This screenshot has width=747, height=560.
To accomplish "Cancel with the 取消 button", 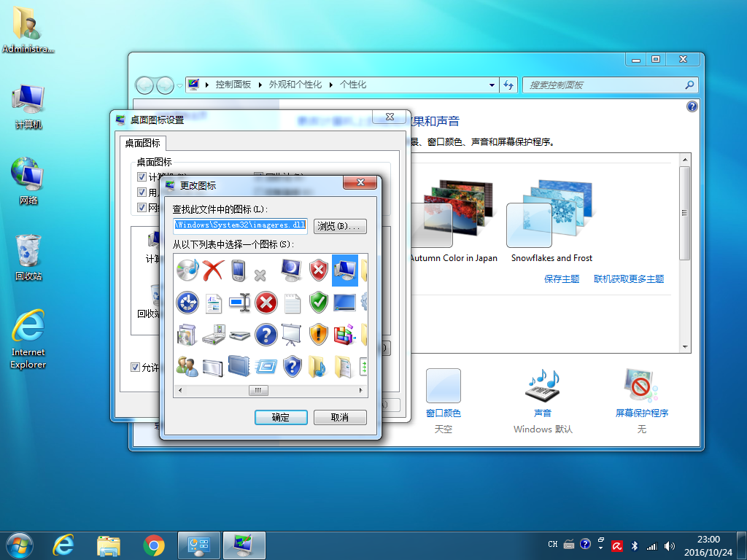I will pyautogui.click(x=340, y=418).
